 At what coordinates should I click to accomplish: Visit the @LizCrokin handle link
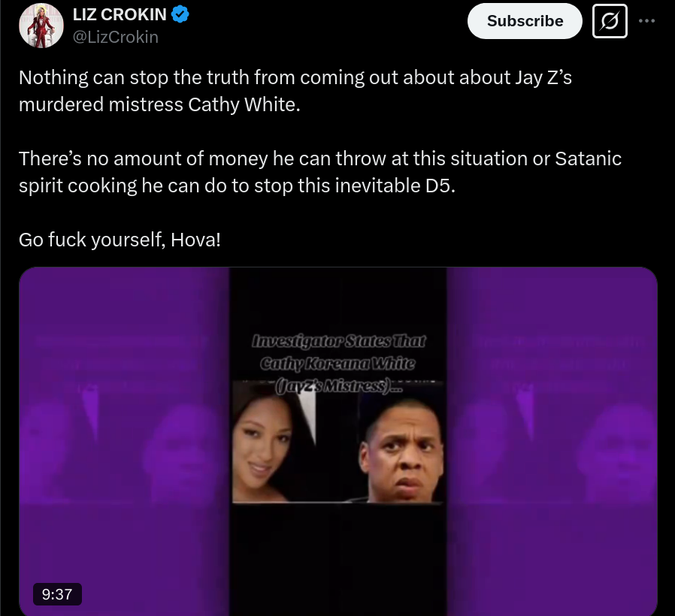[x=115, y=37]
